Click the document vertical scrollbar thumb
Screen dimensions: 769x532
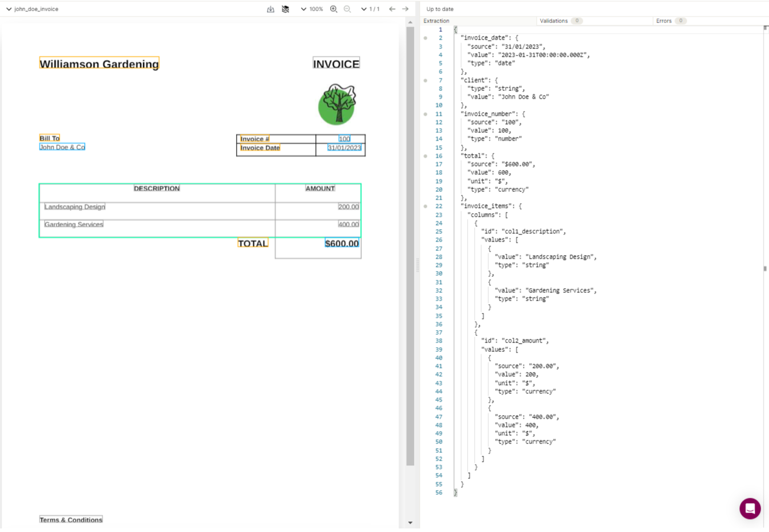(x=410, y=246)
